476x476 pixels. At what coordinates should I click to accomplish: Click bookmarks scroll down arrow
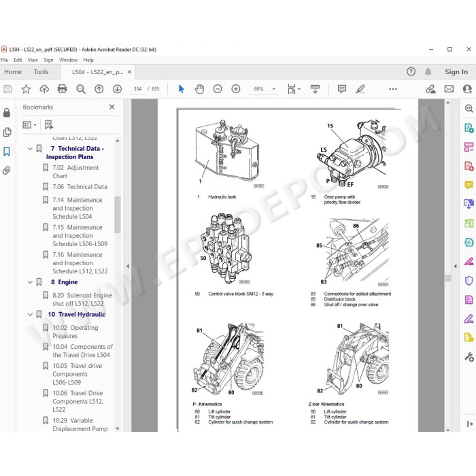[x=118, y=428]
